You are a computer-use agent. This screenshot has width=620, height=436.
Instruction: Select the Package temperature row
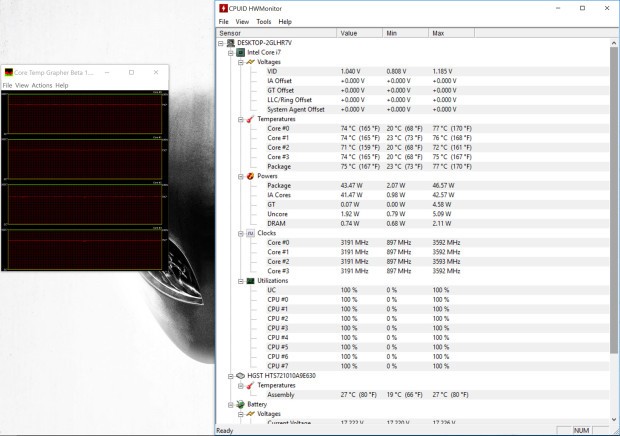tap(412, 166)
